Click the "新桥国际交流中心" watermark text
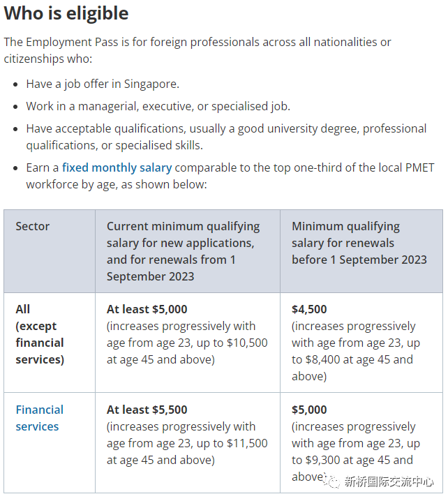This screenshot has height=501, width=448. pyautogui.click(x=389, y=481)
